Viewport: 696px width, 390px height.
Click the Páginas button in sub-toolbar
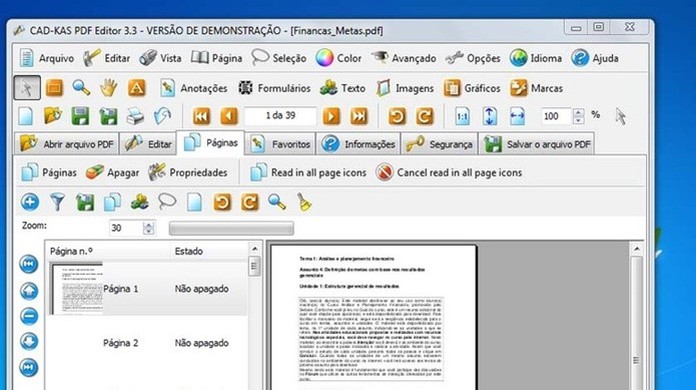click(x=49, y=173)
